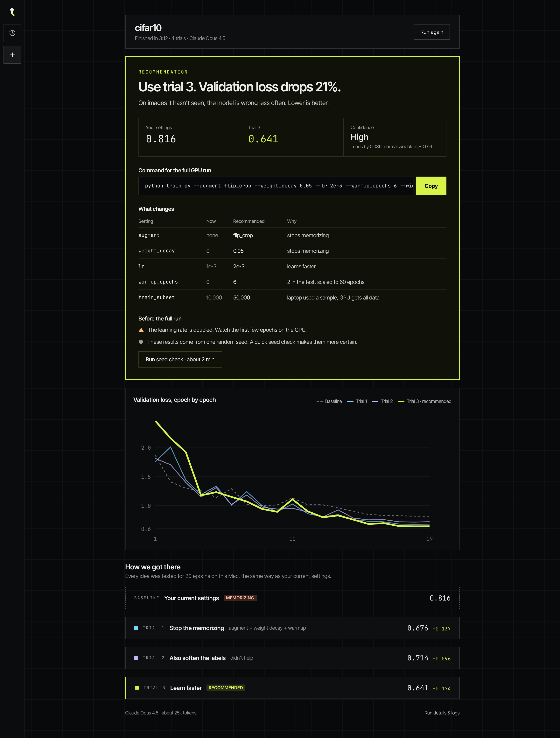Click the RECOMMENDED badge on Trial 3

(x=226, y=688)
